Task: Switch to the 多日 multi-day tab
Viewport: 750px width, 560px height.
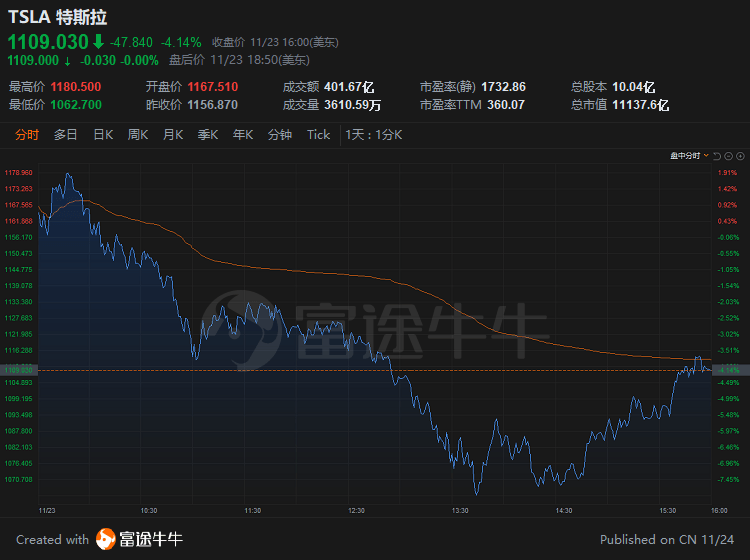Action: 66,135
